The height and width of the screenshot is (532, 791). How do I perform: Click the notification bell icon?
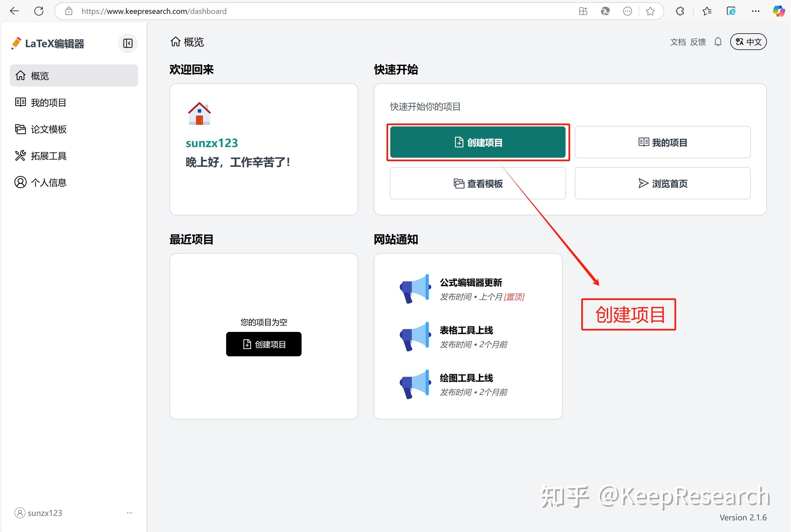[718, 42]
